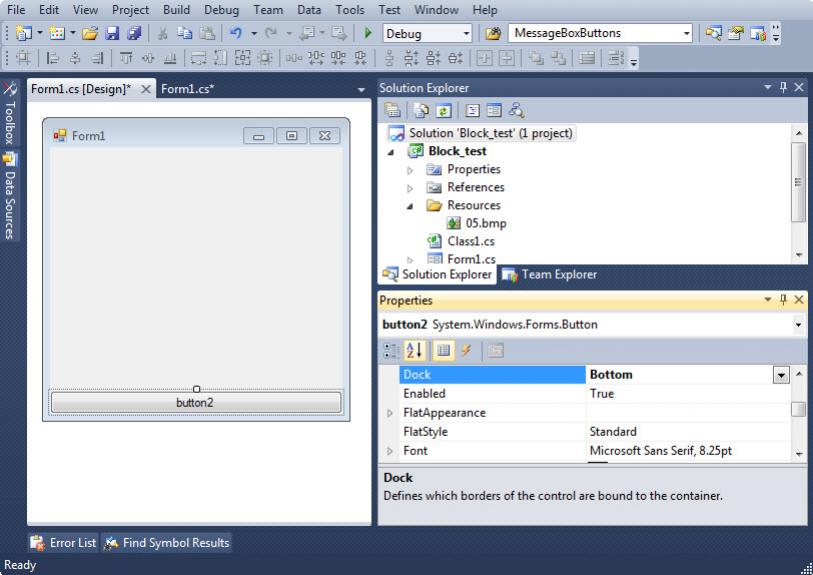Click Solution Explorer's Properties icon

[393, 110]
